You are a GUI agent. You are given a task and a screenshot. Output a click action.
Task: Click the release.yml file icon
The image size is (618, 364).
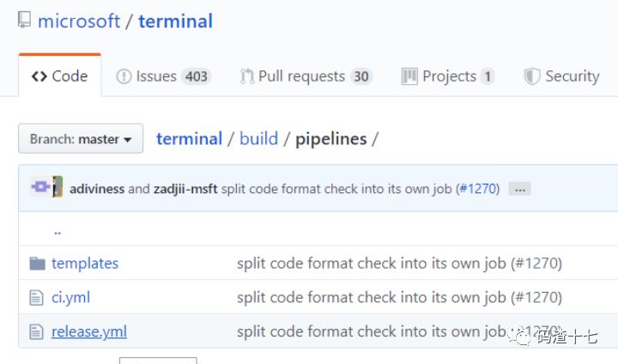(36, 331)
